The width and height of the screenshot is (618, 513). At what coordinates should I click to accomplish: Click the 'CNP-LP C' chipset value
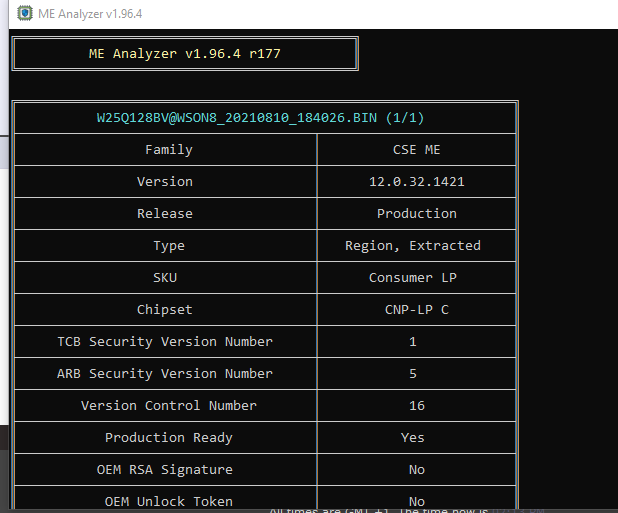pos(417,310)
